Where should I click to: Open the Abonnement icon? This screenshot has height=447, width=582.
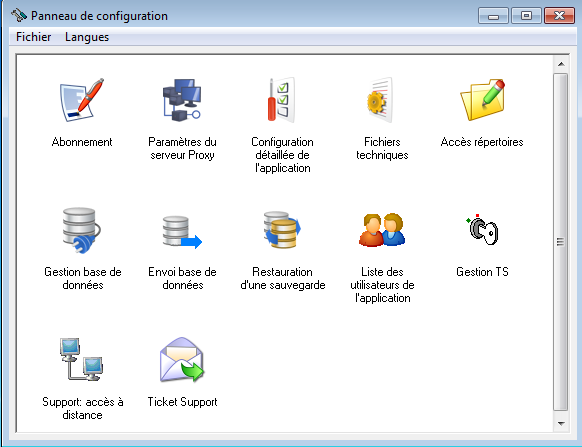point(82,100)
